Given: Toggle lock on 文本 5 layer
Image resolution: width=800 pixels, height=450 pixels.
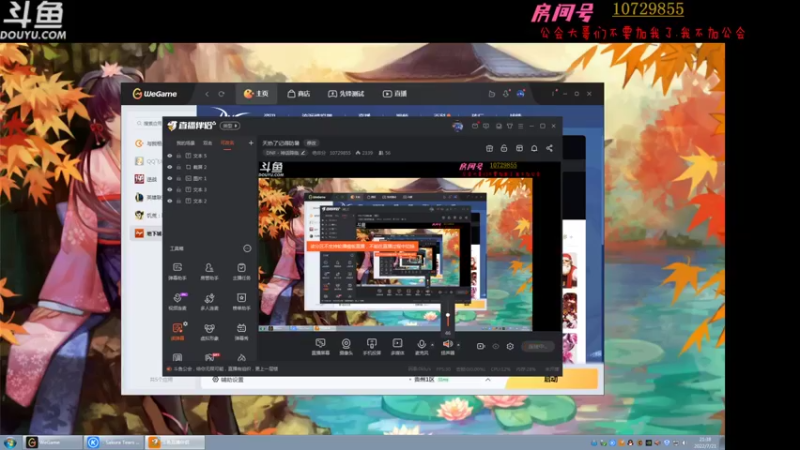Looking at the screenshot, I should click(179, 156).
